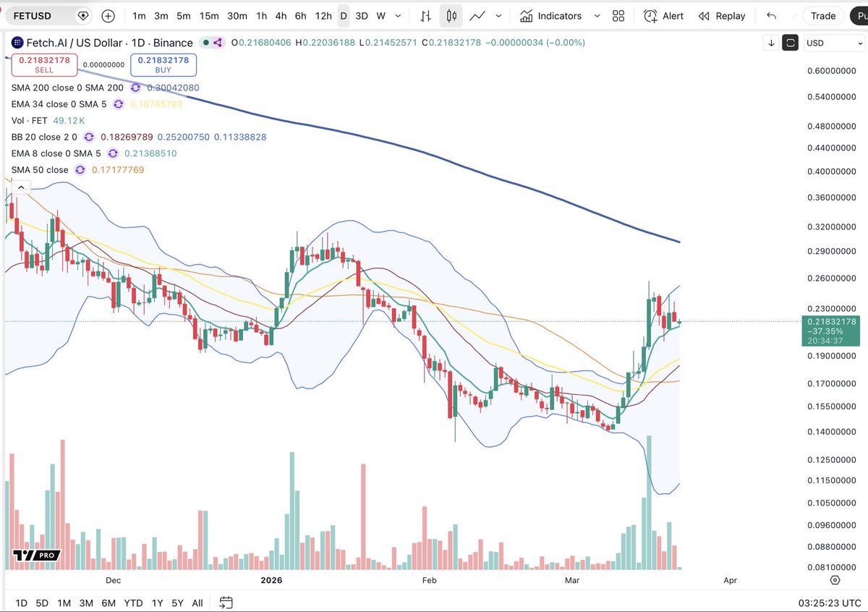Image resolution: width=868 pixels, height=612 pixels.
Task: Switch chart style to line
Action: (477, 16)
